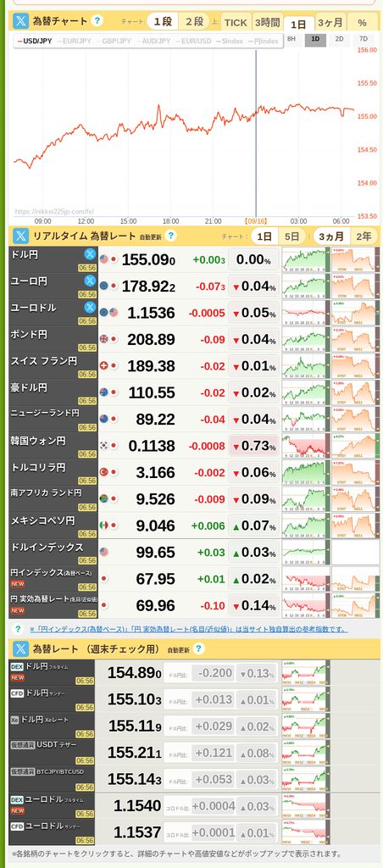The image size is (383, 868).
Task: Toggle GBP/JPY series in chart legend
Action: click(x=114, y=41)
